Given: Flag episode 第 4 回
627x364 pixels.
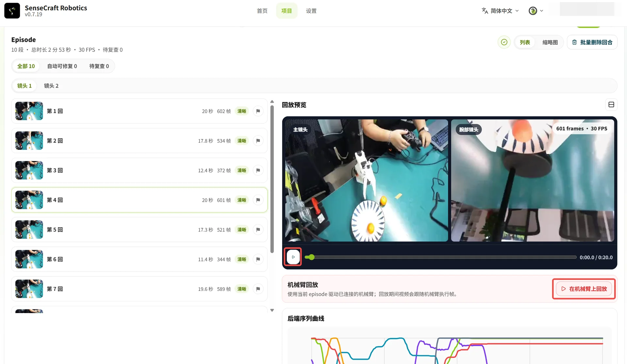Looking at the screenshot, I should [x=258, y=200].
